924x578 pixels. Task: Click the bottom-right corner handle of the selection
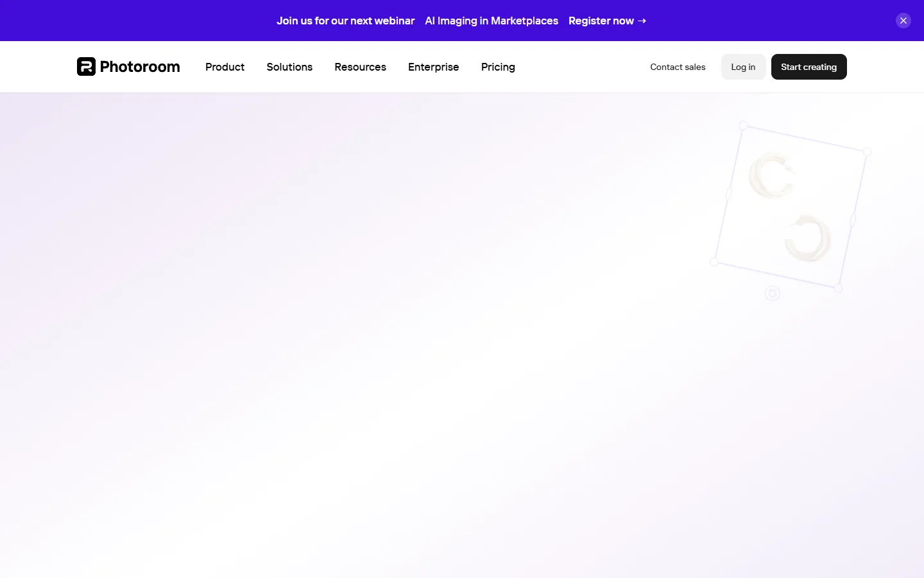839,289
